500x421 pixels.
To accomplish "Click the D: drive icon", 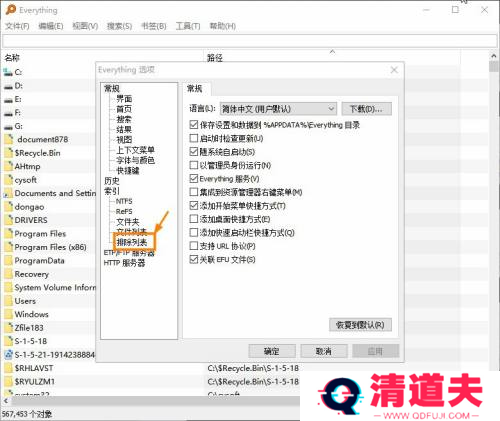I will coord(8,86).
